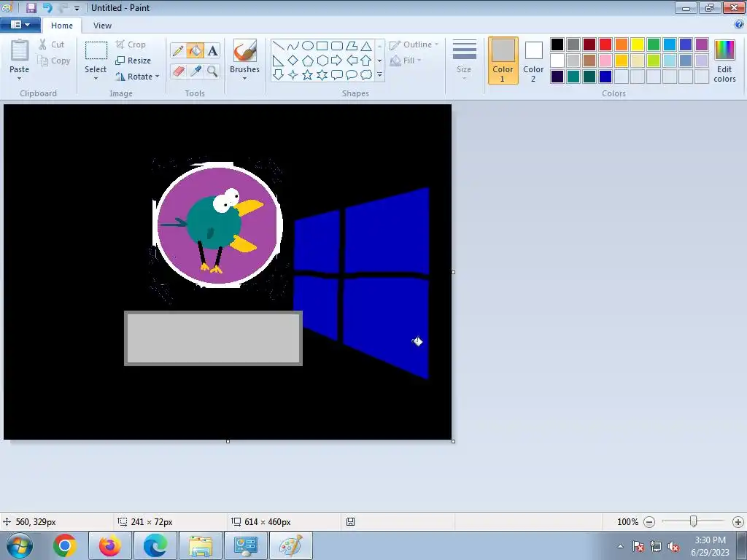The height and width of the screenshot is (560, 747).
Task: Open the shape Fill dropdown
Action: point(406,61)
